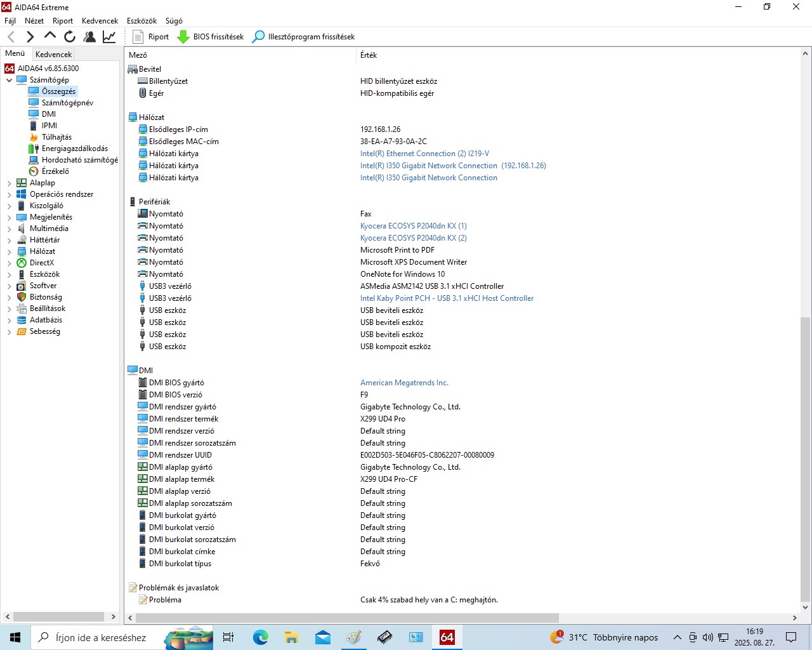Open Microsoft Edge from taskbar

tap(260, 637)
